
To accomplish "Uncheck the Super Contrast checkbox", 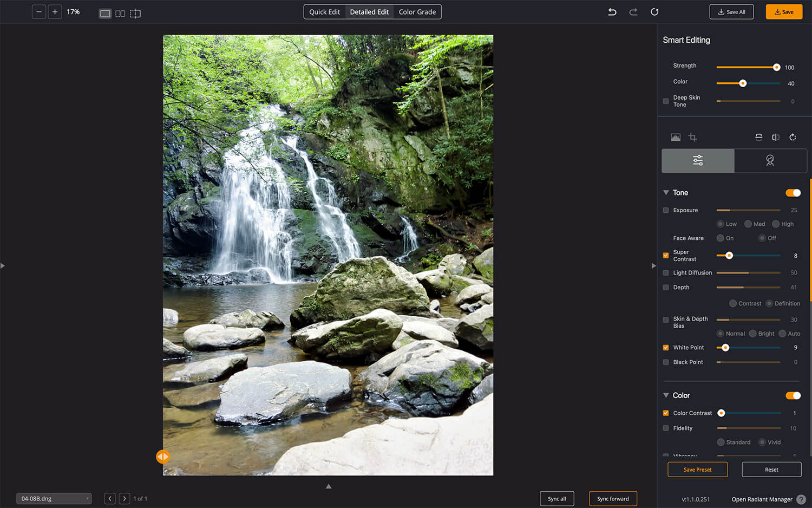I will [666, 256].
